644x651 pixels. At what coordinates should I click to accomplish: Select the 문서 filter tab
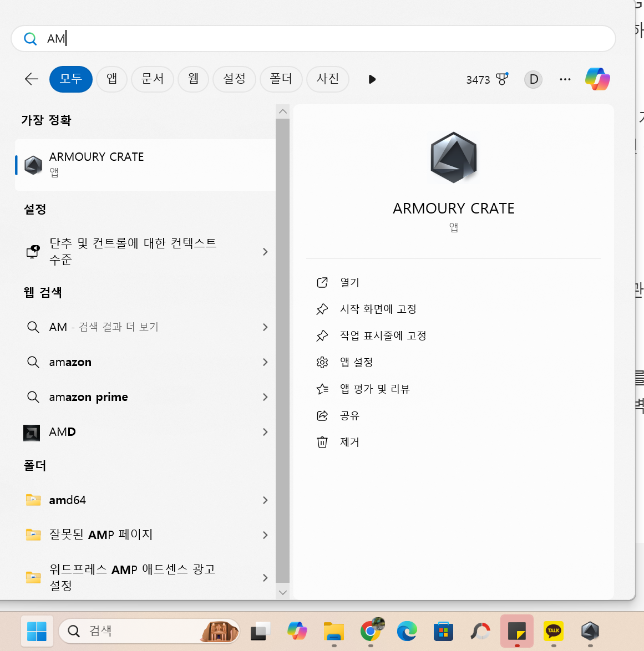tap(153, 79)
